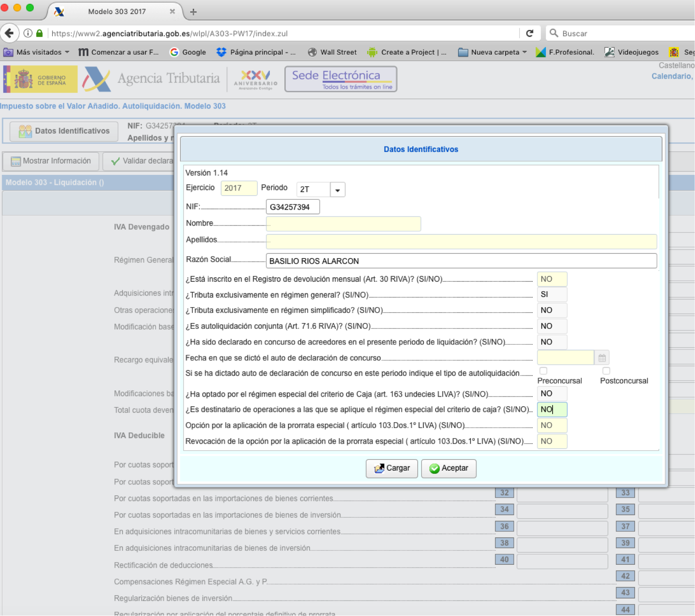Open the calendar date picker icon

(602, 358)
